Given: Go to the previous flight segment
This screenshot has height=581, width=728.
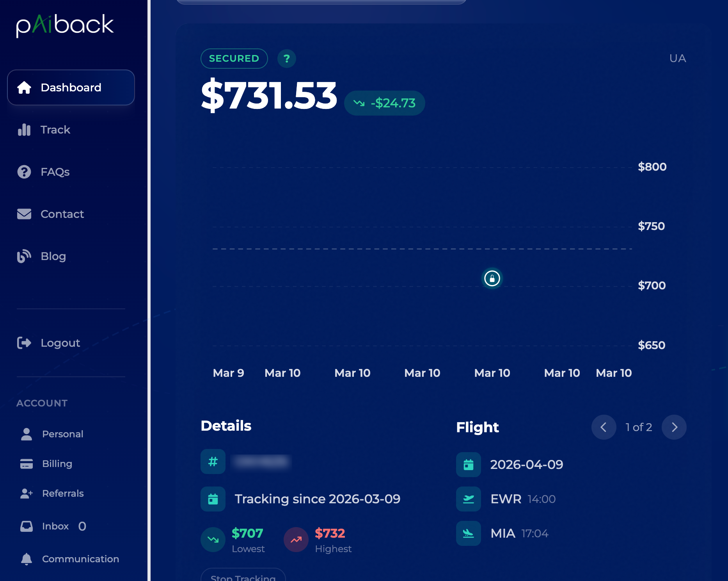Looking at the screenshot, I should click(x=604, y=427).
